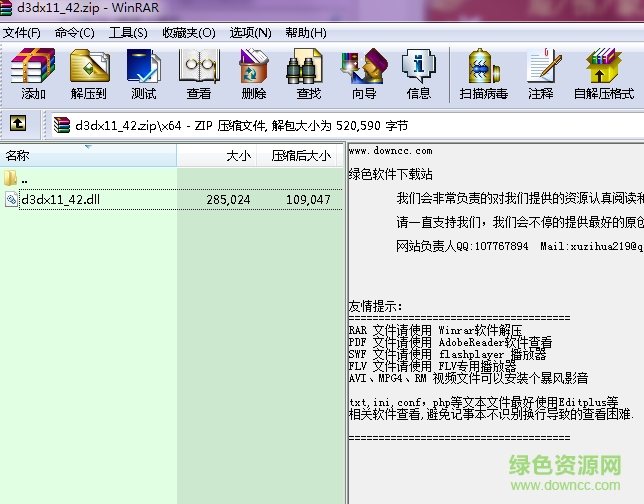Click the Comment (注释) toolbar icon
644x504 pixels.
tap(541, 73)
